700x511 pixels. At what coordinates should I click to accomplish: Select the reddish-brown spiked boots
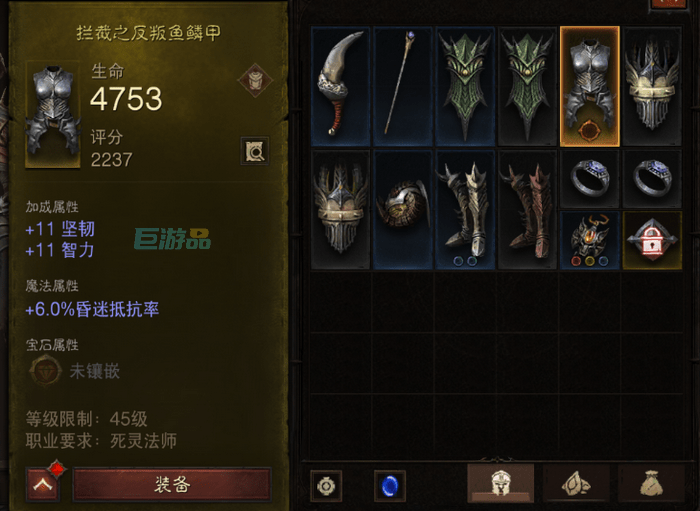[x=528, y=210]
